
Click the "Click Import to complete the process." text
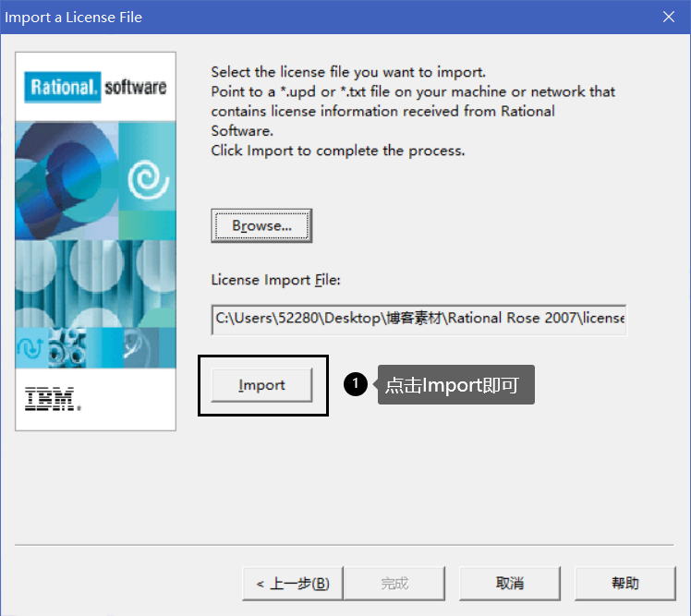337,151
